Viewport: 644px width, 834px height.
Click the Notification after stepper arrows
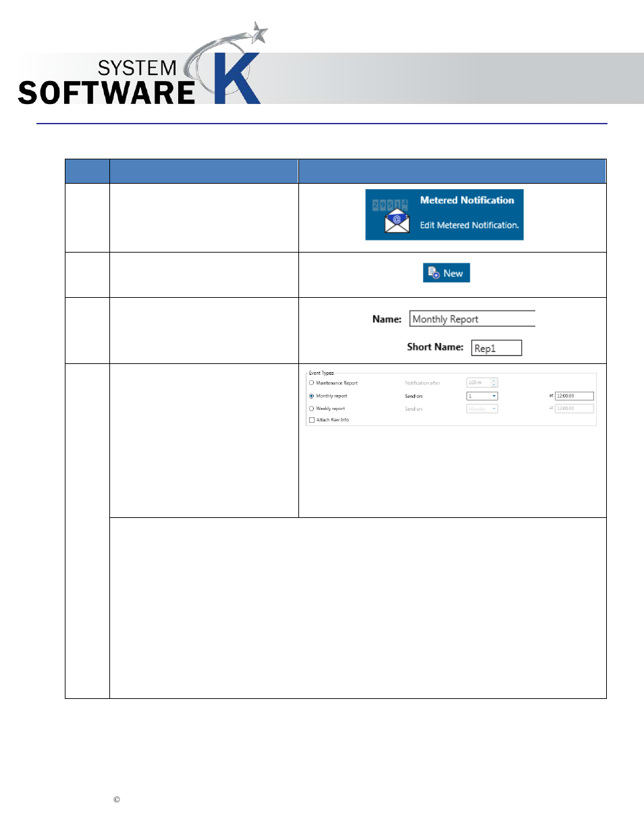494,383
